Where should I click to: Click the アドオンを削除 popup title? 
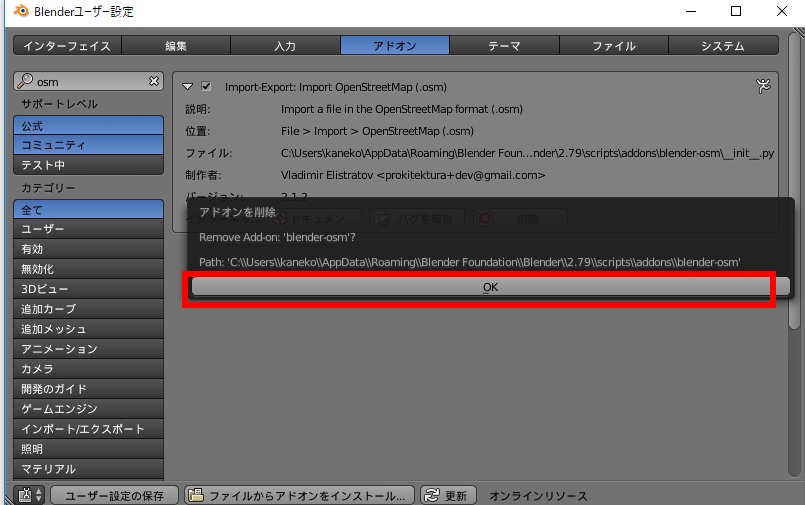(237, 212)
